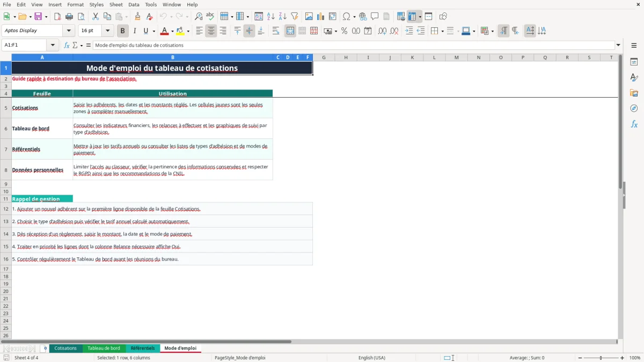The height and width of the screenshot is (362, 644).
Task: Click the AutoFilter funnel icon
Action: click(x=295, y=17)
